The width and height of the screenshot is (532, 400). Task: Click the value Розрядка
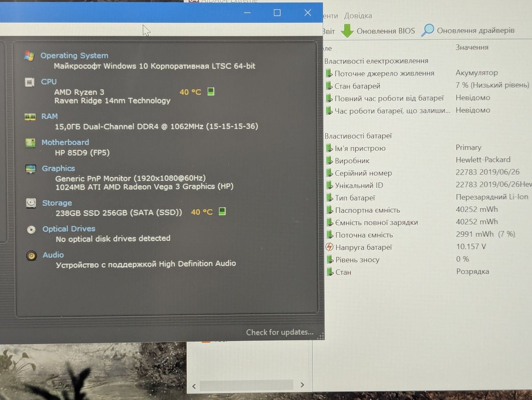[x=473, y=271]
